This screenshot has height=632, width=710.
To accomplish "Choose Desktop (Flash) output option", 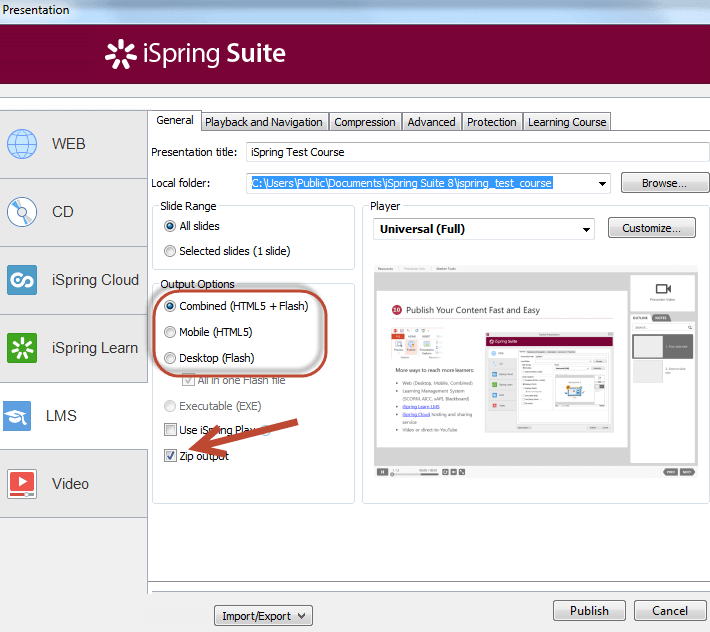I will 170,358.
